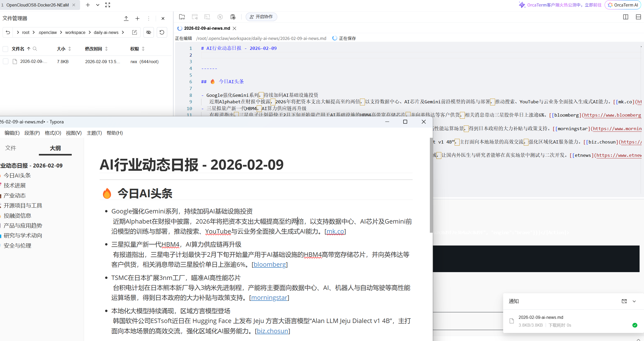Open the bloomberg link in the article
The image size is (644, 341).
[270, 264]
